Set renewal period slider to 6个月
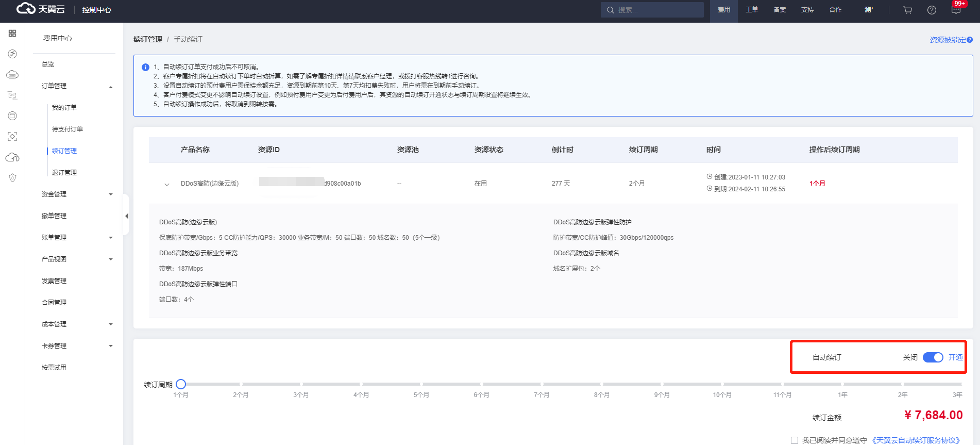 click(481, 384)
